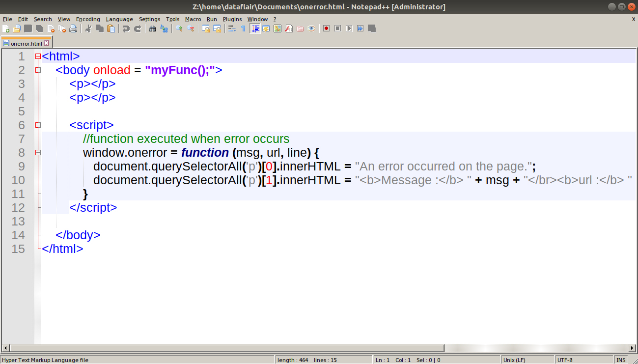This screenshot has height=364, width=638.
Task: Click the Close All toolbar icon
Action: tap(62, 28)
